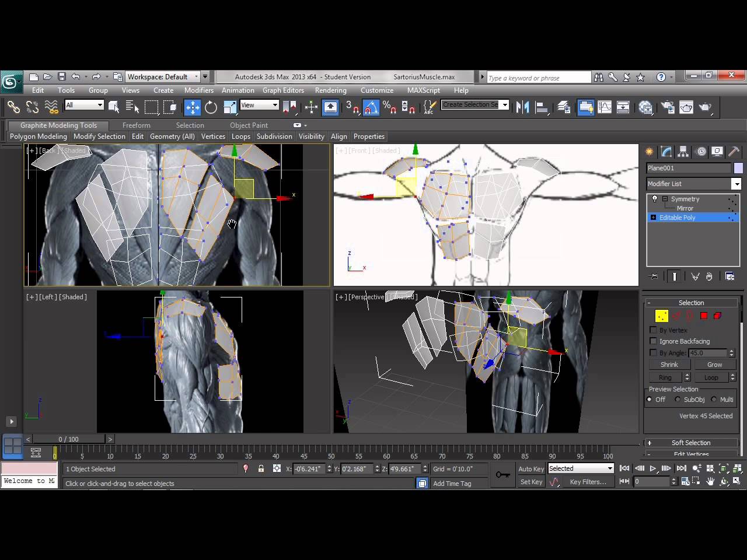This screenshot has height=560, width=747.
Task: Switch to Polygon sub-object selection mode
Action: pos(704,316)
